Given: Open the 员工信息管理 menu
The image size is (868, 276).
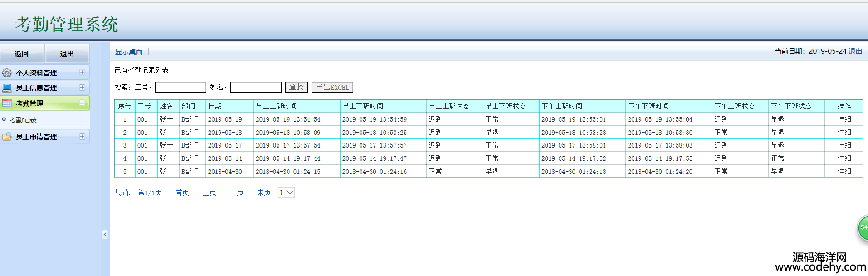Looking at the screenshot, I should 45,88.
